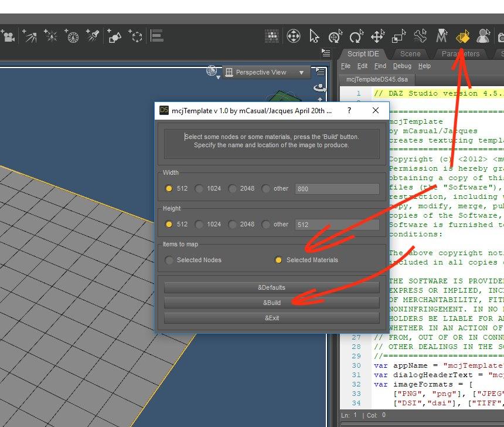This screenshot has width=504, height=427.
Task: Open the Script IDE Edit menu
Action: tap(362, 66)
